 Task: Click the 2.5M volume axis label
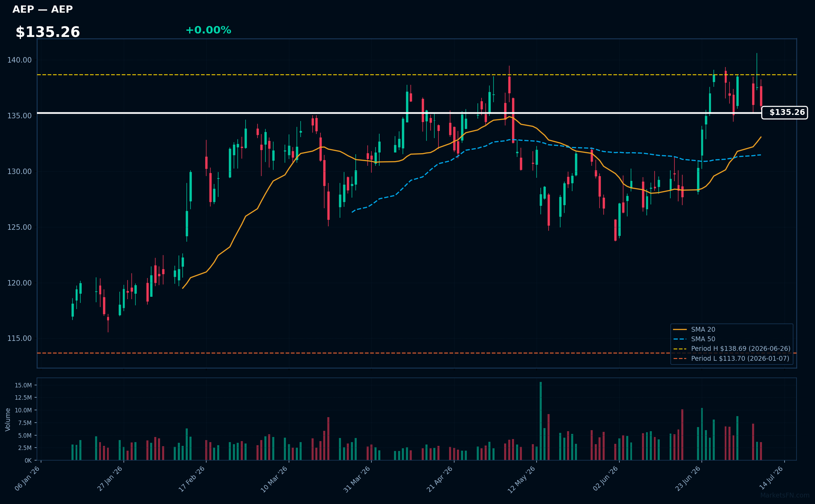tap(25, 448)
